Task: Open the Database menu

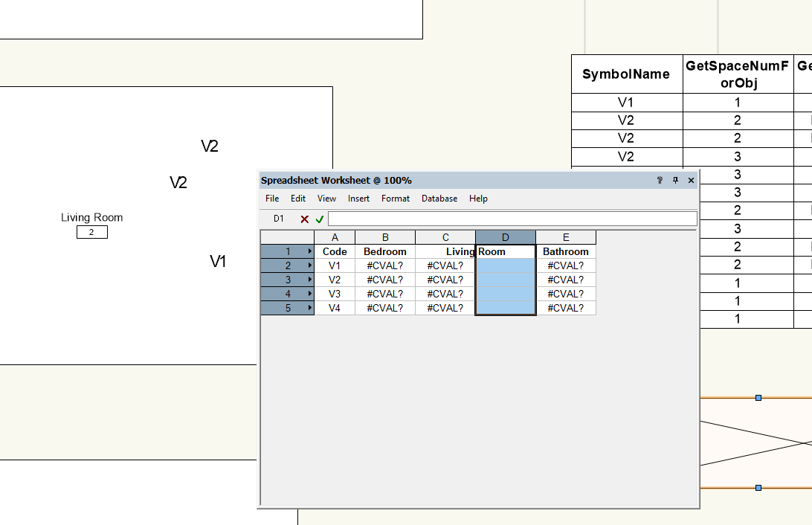Action: (x=439, y=199)
